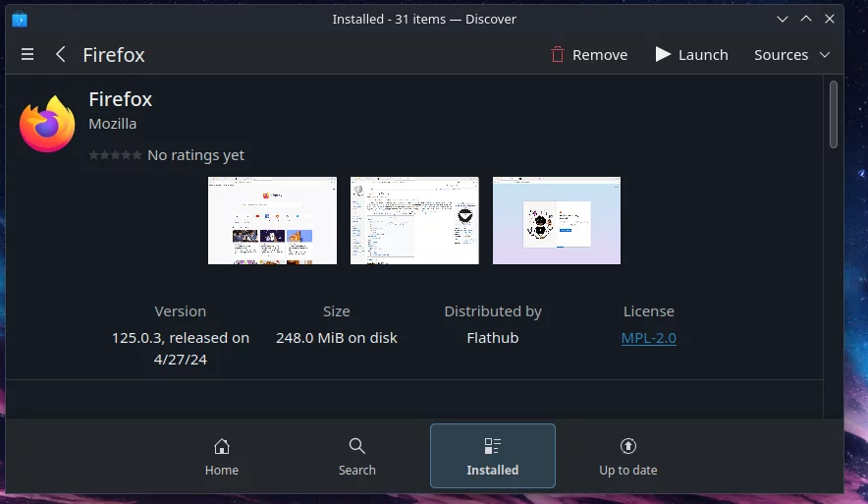The width and height of the screenshot is (868, 504).
Task: Open the hamburger menu
Action: 27,54
